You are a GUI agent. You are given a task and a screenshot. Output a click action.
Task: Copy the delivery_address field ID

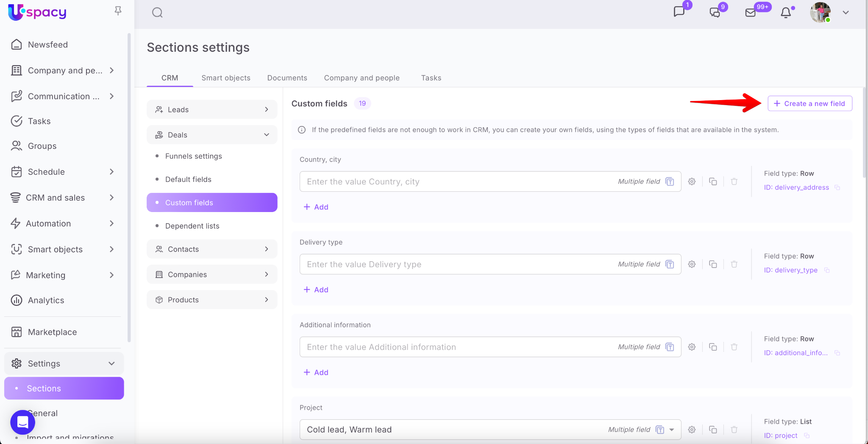(837, 187)
